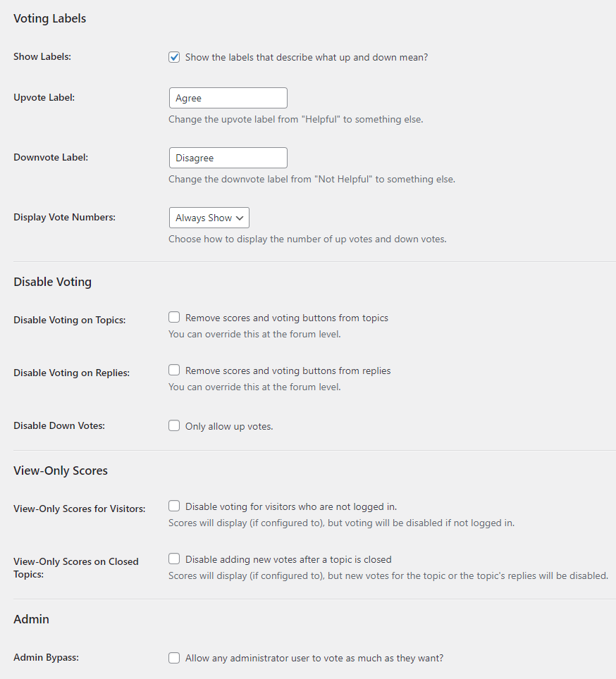
Task: Enable view-only scores for visitors
Action: coord(174,506)
